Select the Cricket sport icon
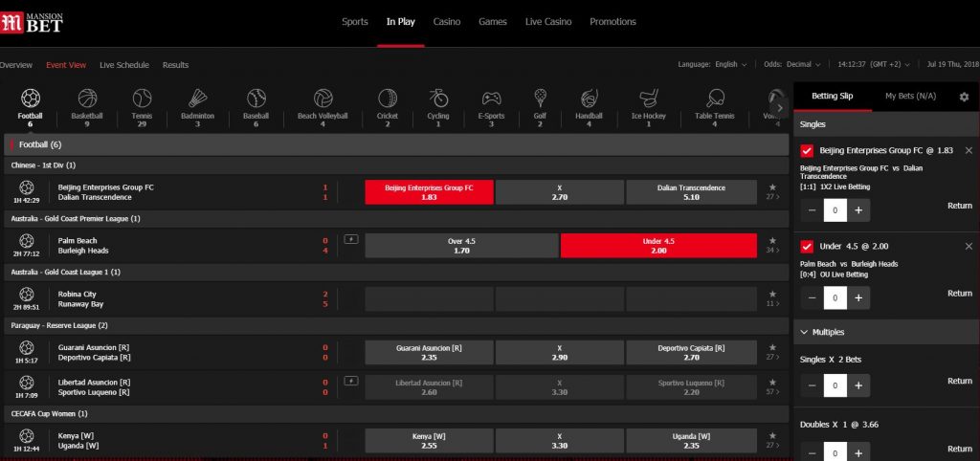The height and width of the screenshot is (461, 980). pyautogui.click(x=388, y=99)
